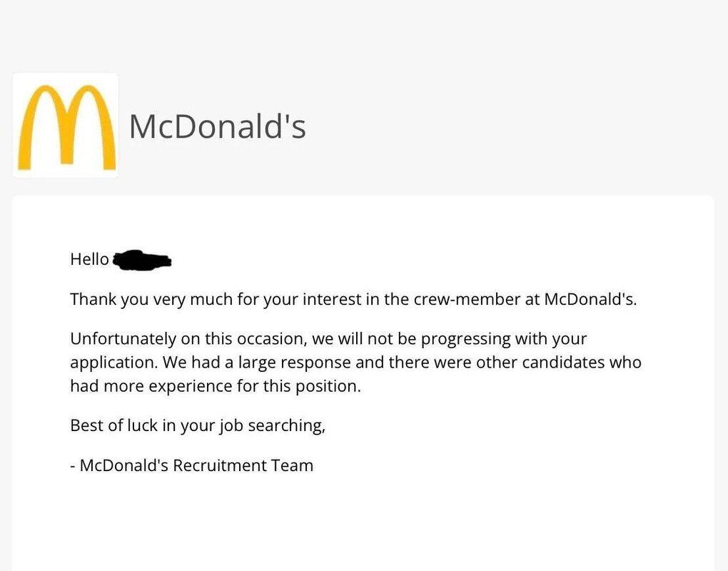Click the word "interest" in the email

[x=333, y=299]
